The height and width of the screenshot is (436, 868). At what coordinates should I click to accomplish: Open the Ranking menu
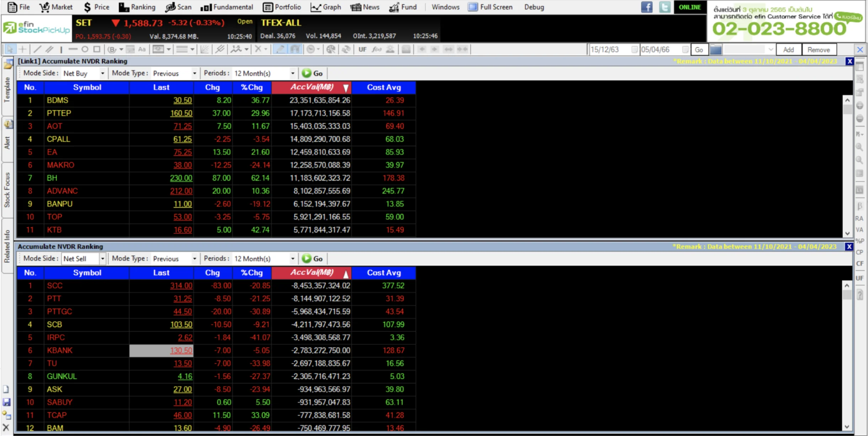(x=137, y=7)
